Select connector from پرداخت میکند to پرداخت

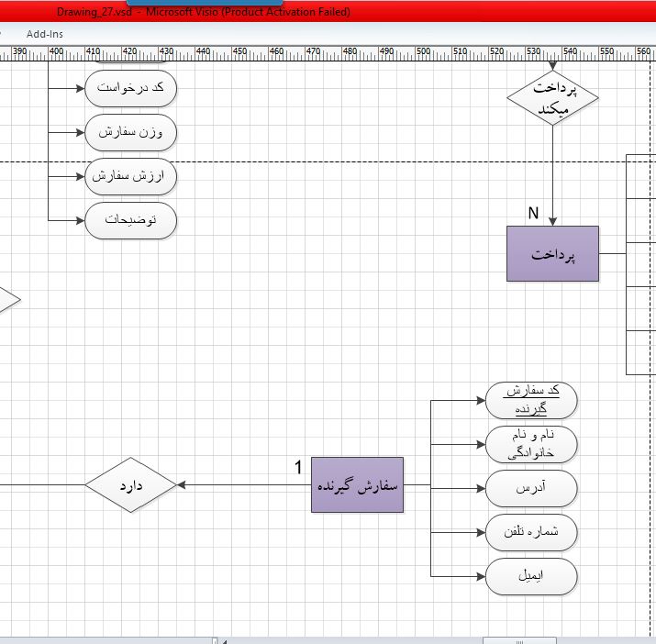[552, 176]
